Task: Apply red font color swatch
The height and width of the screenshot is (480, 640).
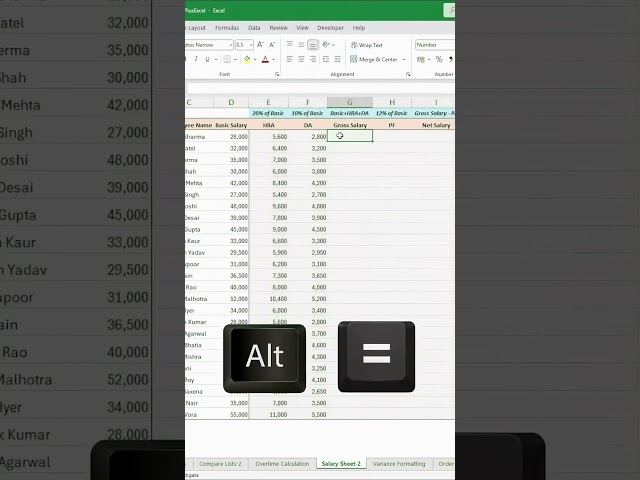Action: pyautogui.click(x=265, y=60)
